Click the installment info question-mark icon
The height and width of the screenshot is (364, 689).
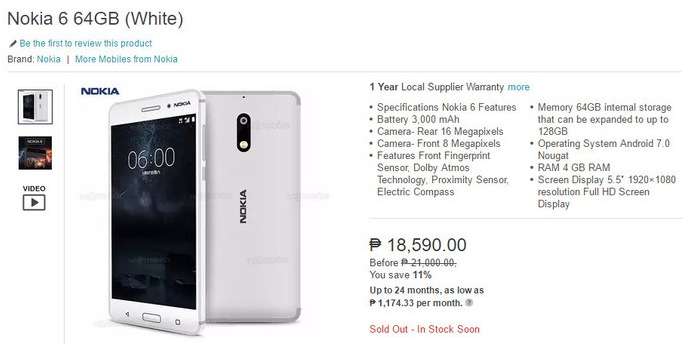point(469,303)
